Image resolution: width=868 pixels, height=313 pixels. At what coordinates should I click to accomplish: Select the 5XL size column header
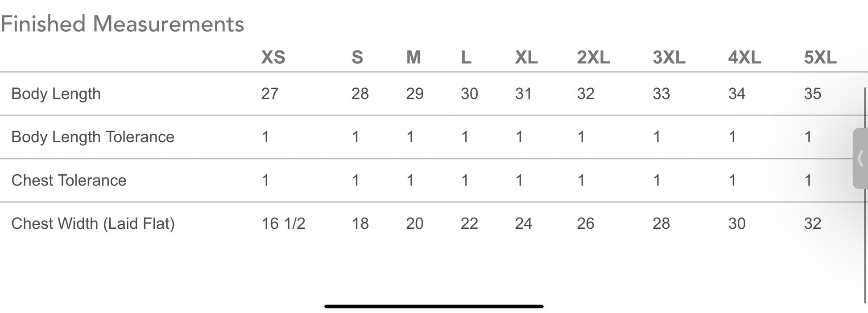click(x=820, y=58)
